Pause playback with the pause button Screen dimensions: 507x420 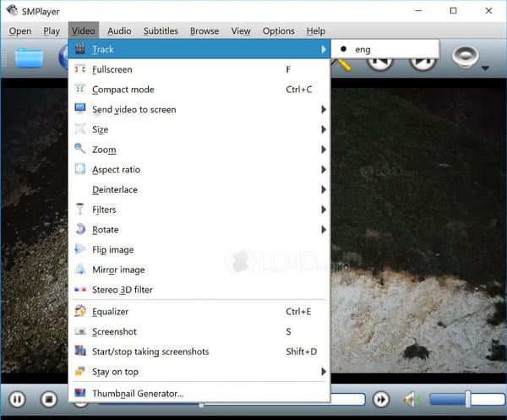click(x=17, y=400)
